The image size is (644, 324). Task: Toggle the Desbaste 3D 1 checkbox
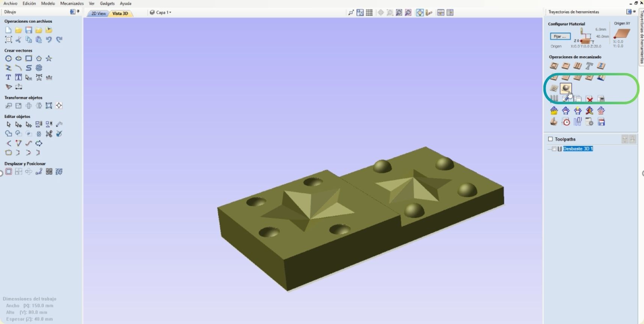554,149
